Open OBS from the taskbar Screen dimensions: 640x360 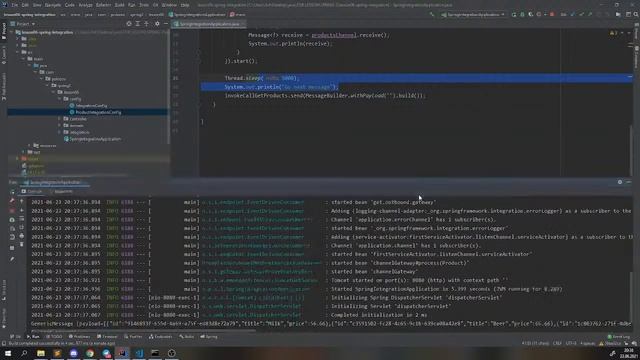point(171,353)
